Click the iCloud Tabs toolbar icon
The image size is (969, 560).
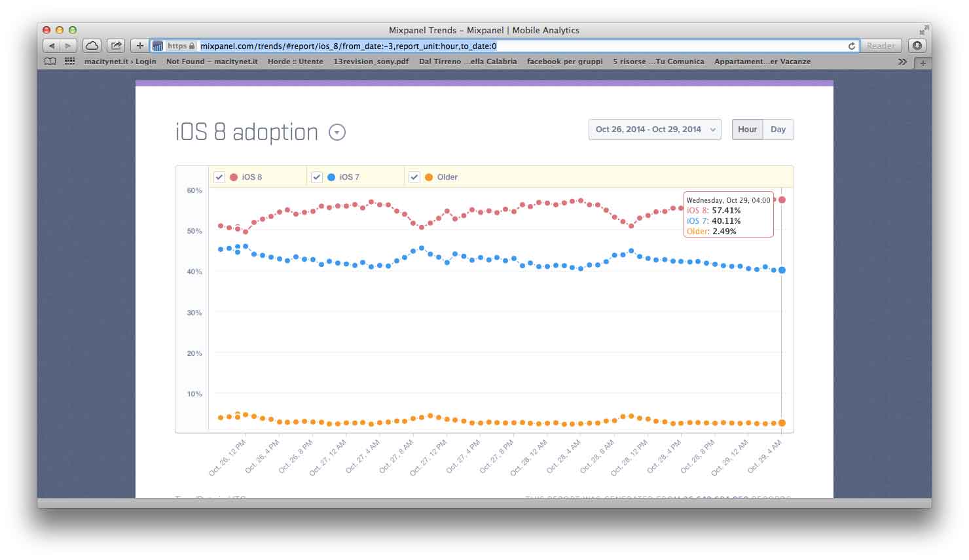[x=92, y=46]
